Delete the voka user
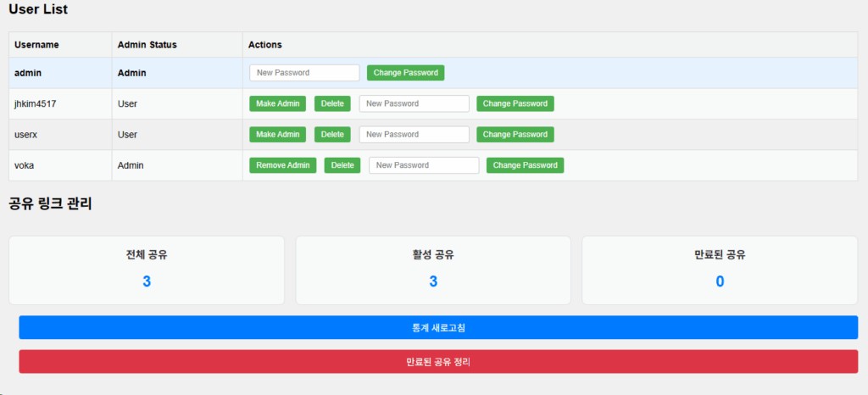The image size is (868, 395). click(342, 165)
